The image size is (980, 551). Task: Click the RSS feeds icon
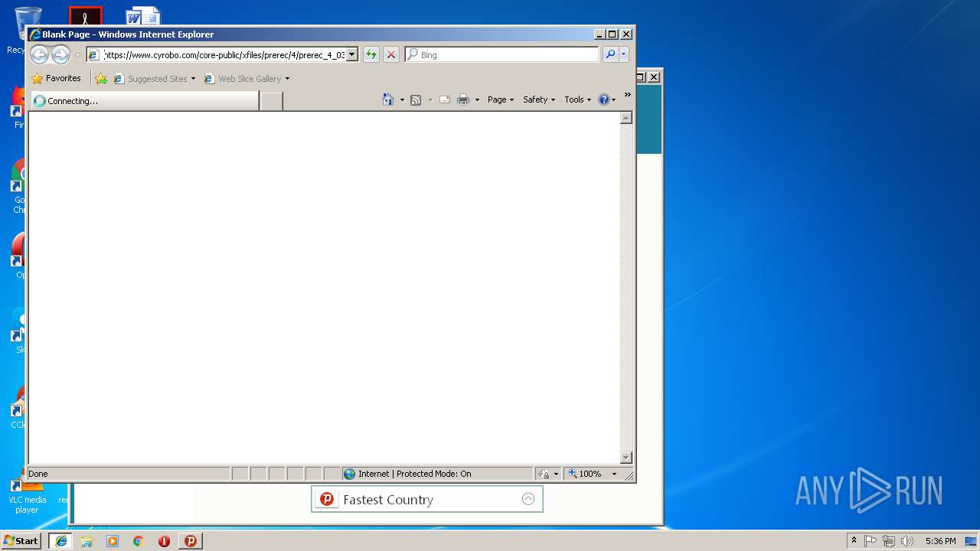[416, 99]
